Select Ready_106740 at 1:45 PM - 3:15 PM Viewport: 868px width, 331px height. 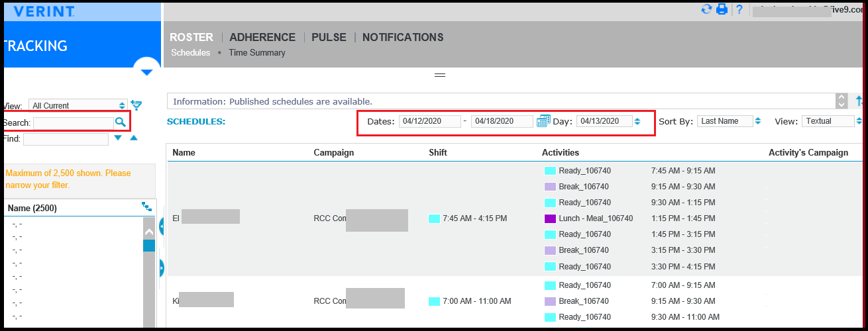(x=584, y=234)
